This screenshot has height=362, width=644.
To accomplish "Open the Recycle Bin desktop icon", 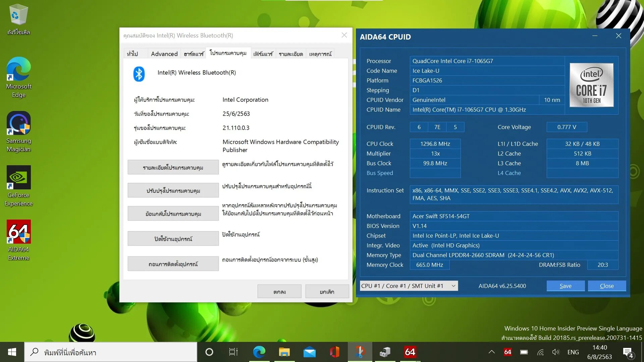I will (18, 19).
